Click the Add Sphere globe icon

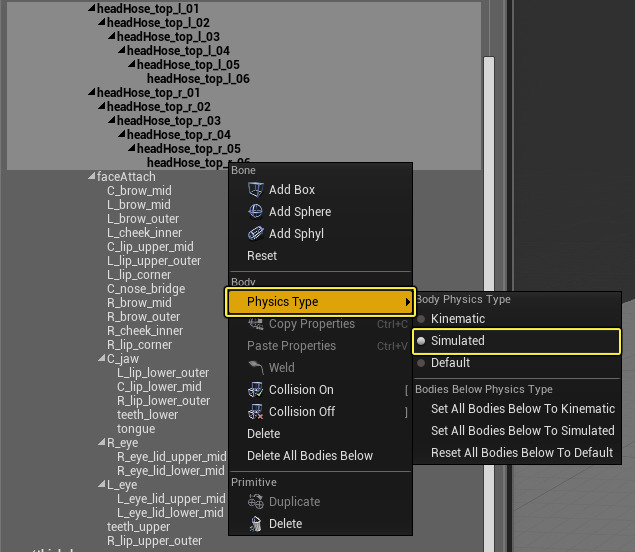pos(256,211)
